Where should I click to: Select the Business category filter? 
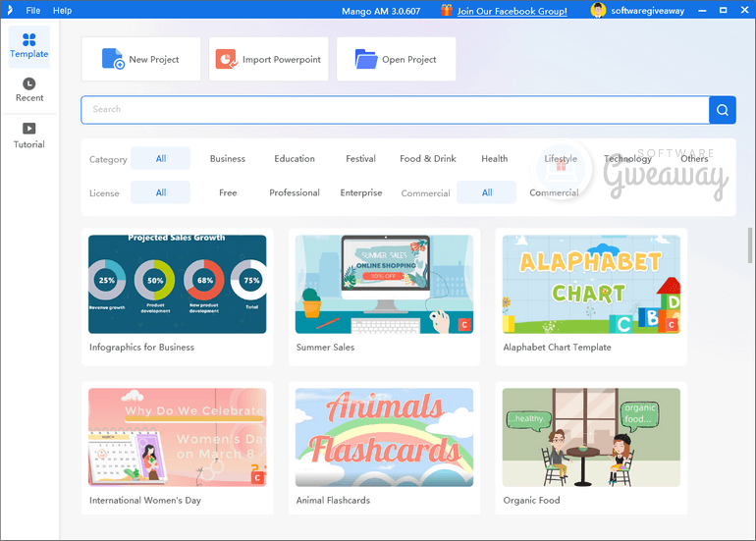(228, 158)
